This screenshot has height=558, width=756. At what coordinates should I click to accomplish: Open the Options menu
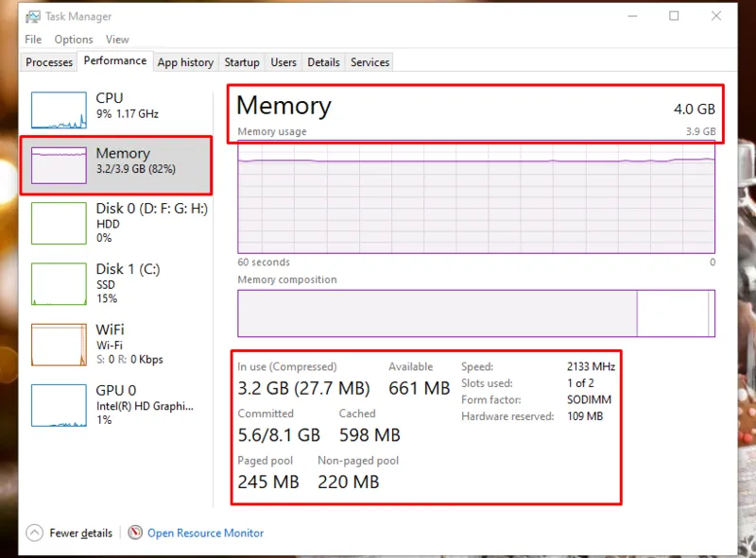tap(74, 40)
